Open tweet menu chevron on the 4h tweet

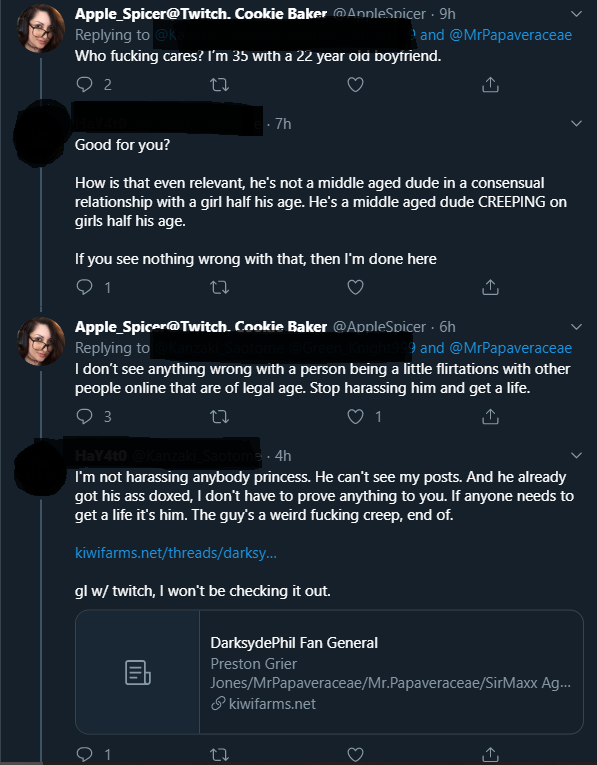coord(577,455)
